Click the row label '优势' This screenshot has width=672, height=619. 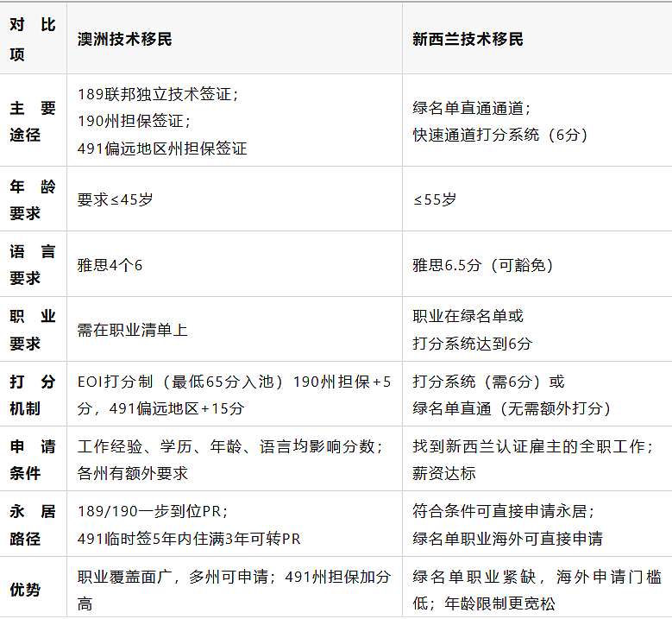25,590
